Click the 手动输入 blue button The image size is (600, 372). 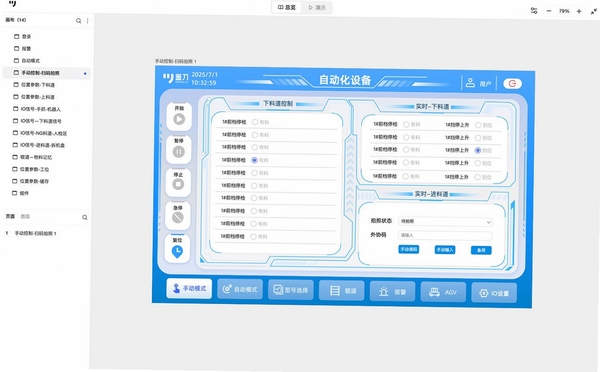(445, 250)
